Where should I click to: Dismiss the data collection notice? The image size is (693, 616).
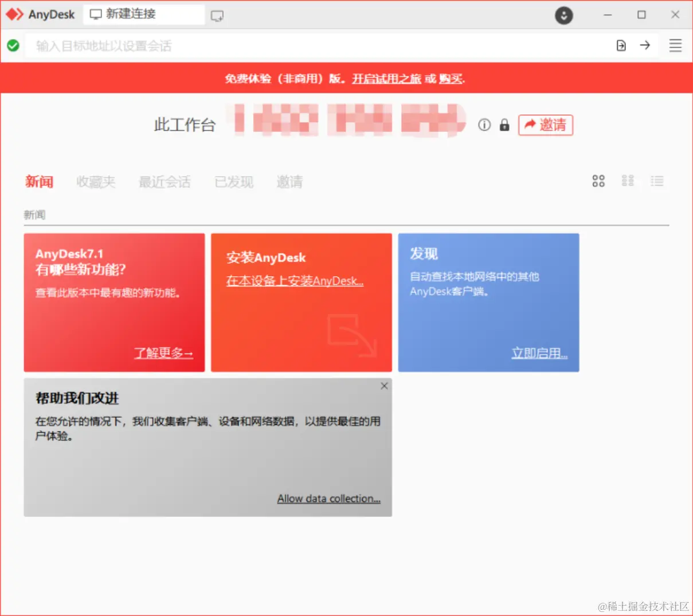pos(384,386)
